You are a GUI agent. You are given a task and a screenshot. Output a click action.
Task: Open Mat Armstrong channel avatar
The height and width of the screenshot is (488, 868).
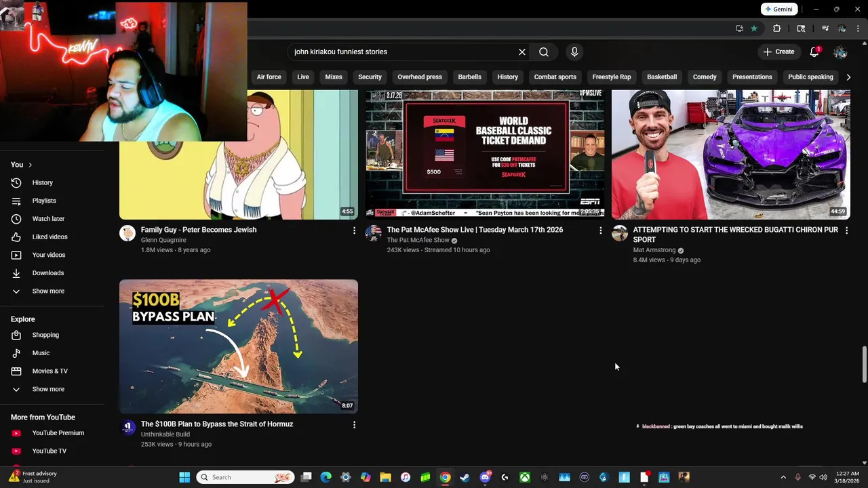pyautogui.click(x=620, y=233)
